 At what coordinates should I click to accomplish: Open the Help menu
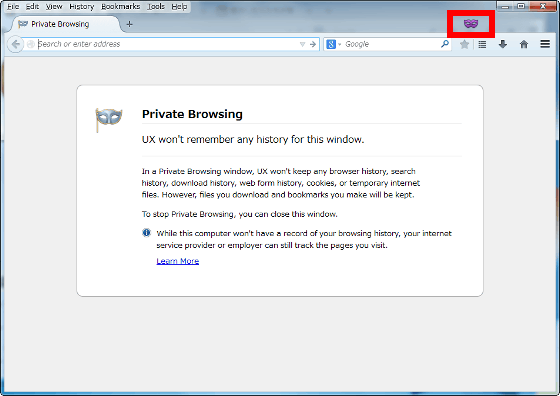(179, 6)
